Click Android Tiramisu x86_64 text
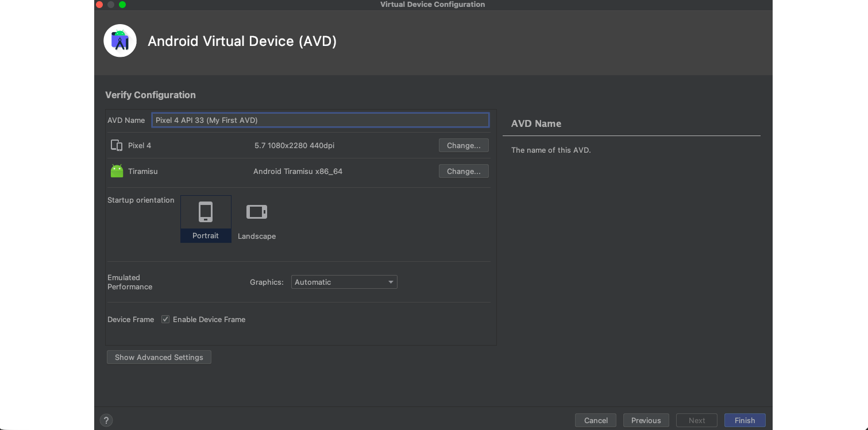Screen dimensions: 868x430 pyautogui.click(x=298, y=171)
